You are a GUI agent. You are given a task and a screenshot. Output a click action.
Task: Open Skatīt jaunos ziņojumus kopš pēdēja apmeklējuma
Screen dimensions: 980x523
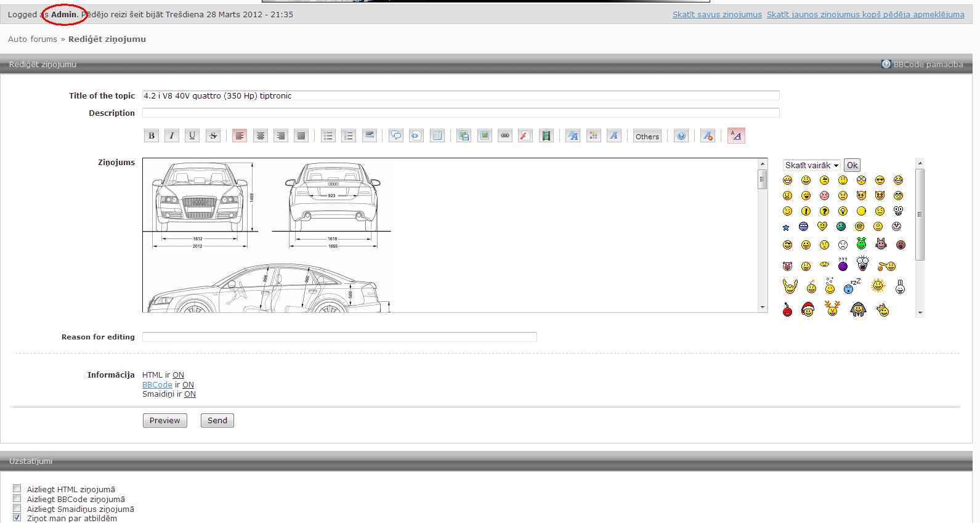tap(865, 15)
